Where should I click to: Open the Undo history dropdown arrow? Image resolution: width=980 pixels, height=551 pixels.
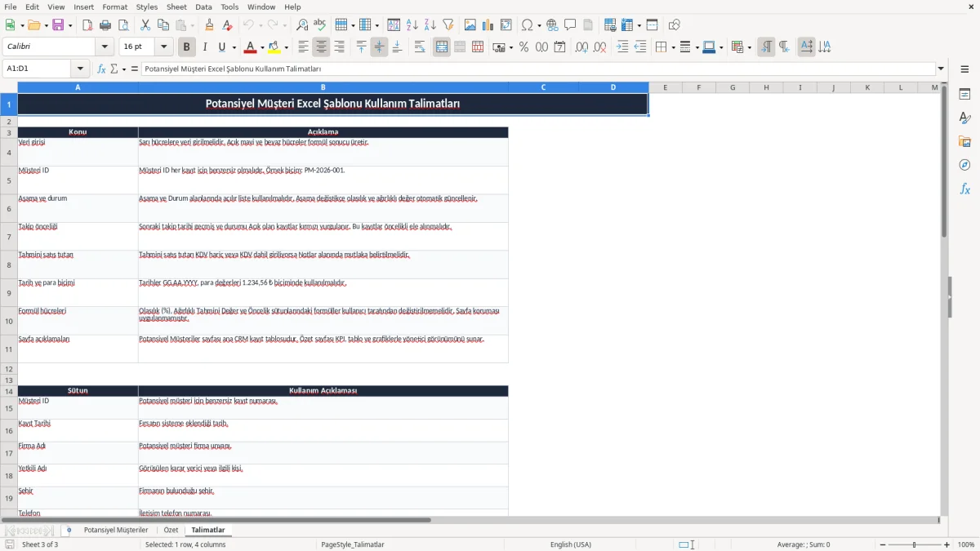260,25
